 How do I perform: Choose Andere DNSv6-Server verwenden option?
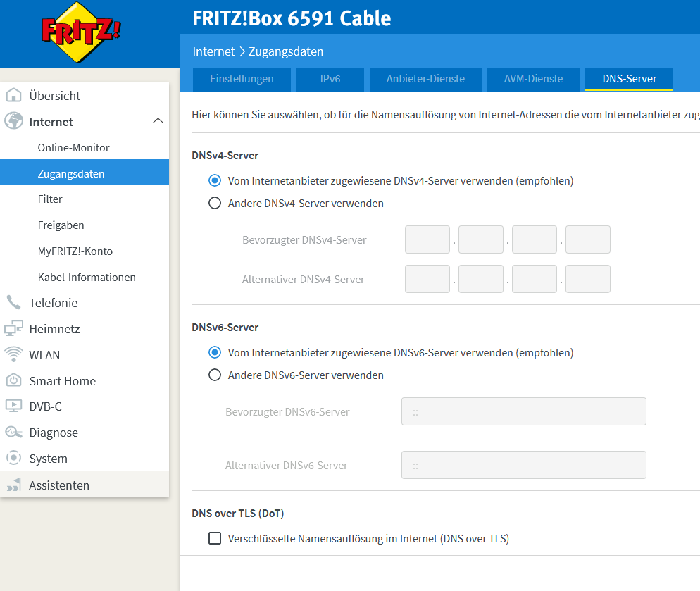[x=214, y=375]
